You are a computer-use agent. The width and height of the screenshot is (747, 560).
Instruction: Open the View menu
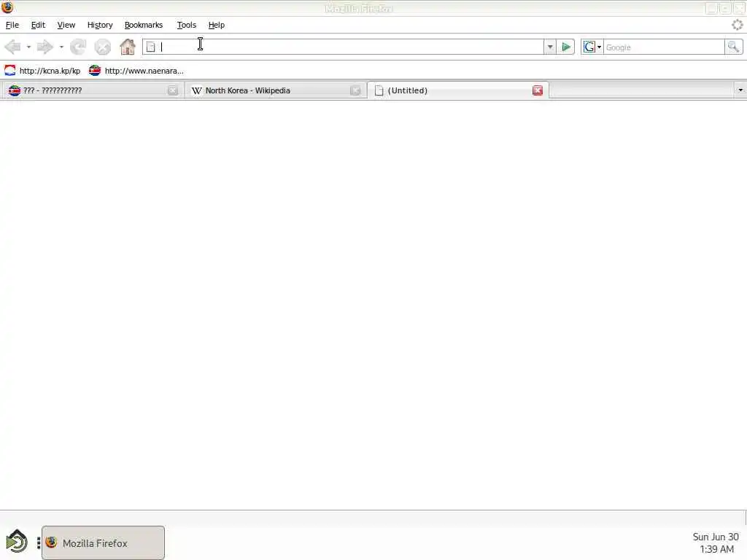[x=66, y=25]
